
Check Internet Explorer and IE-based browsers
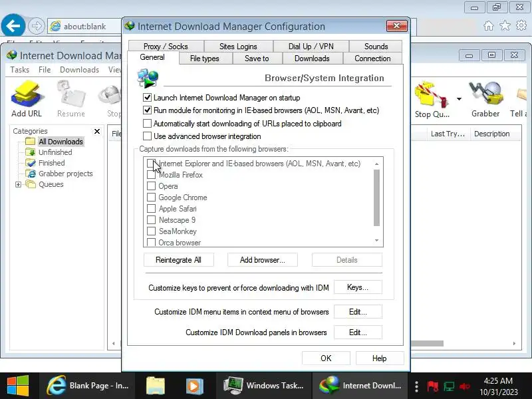151,164
